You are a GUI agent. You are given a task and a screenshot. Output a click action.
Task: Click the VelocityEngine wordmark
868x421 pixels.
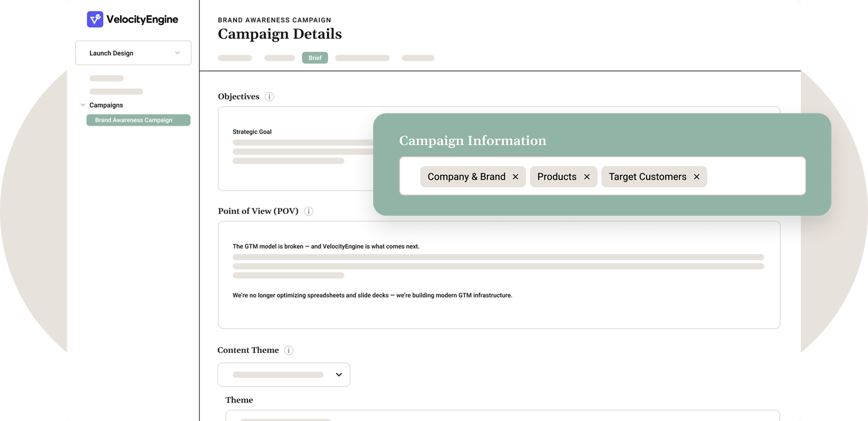[143, 19]
